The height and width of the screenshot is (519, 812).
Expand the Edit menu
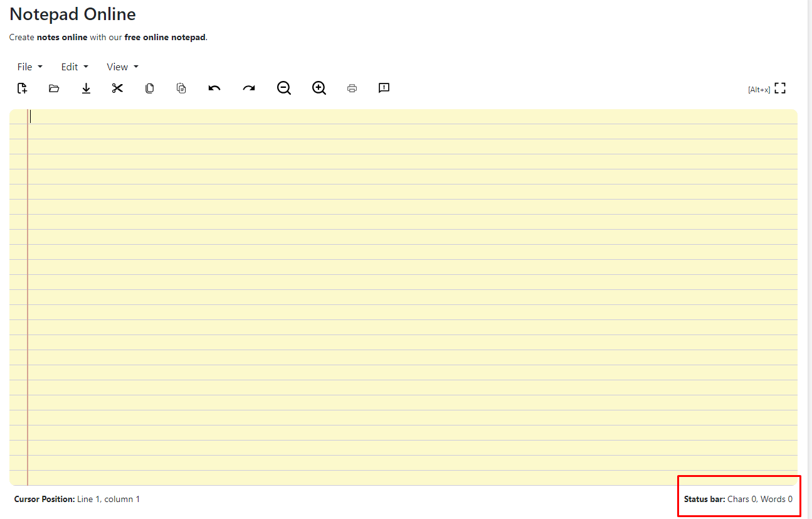point(75,67)
